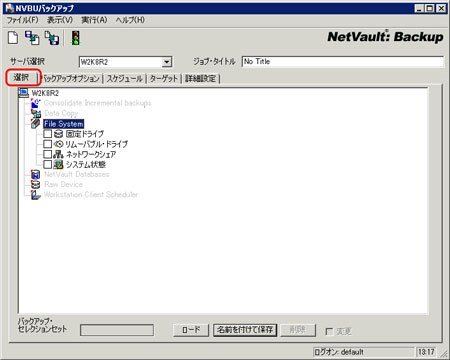Select the NetVault Databases tree item
Image resolution: width=450 pixels, height=360 pixels.
(x=77, y=174)
